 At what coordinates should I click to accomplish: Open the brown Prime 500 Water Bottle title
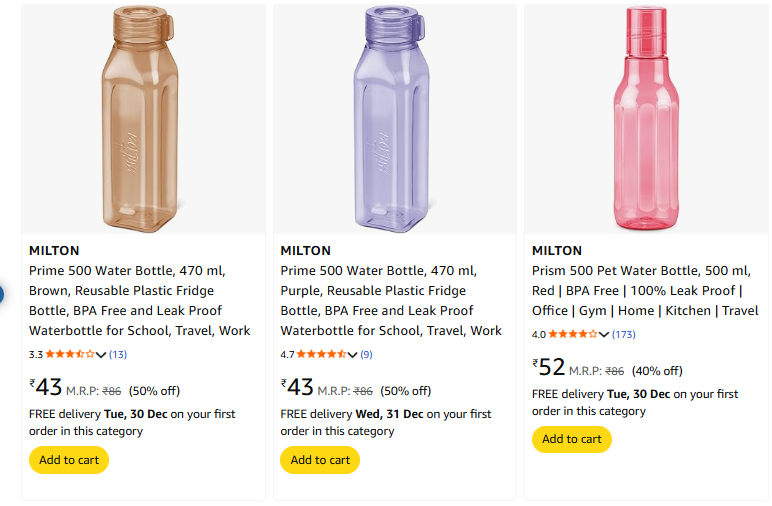tap(139, 300)
